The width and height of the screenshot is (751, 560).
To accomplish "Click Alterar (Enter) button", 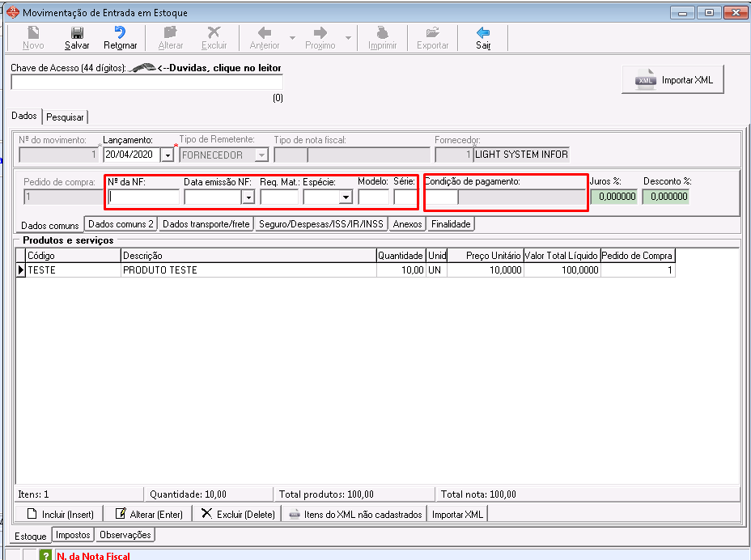I will (148, 514).
